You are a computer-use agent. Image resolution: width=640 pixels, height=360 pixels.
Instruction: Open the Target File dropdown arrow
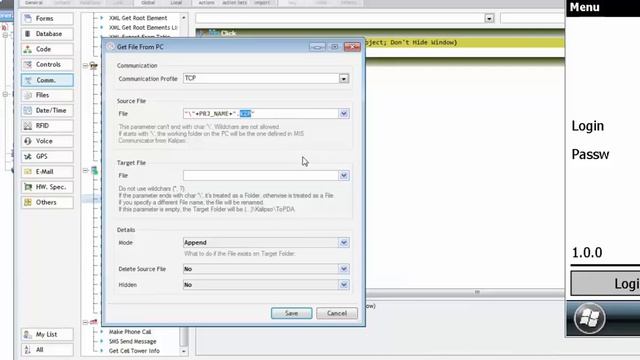click(x=344, y=176)
